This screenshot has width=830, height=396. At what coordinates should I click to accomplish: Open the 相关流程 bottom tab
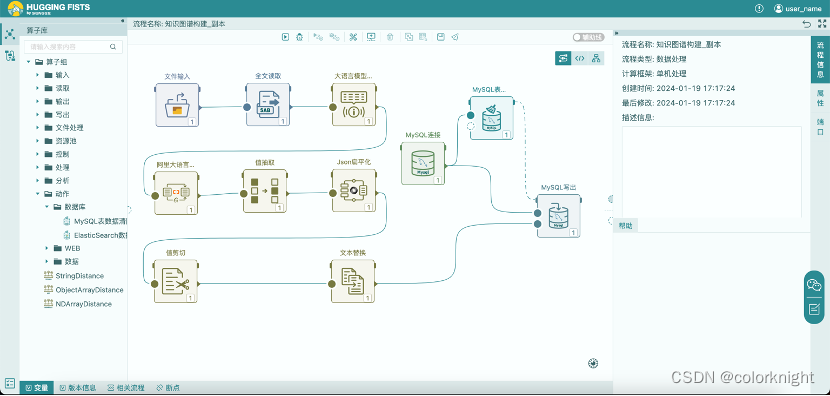pyautogui.click(x=125, y=388)
